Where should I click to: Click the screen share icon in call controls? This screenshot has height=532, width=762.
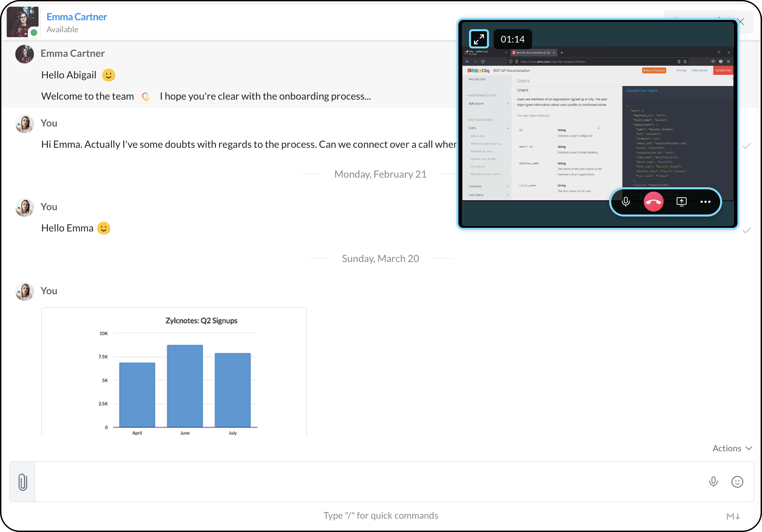[681, 202]
